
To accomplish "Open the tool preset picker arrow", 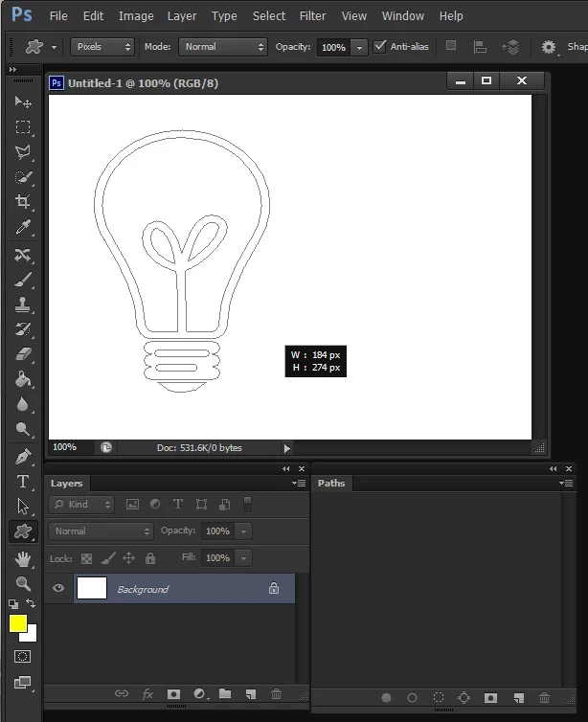I will pos(54,47).
